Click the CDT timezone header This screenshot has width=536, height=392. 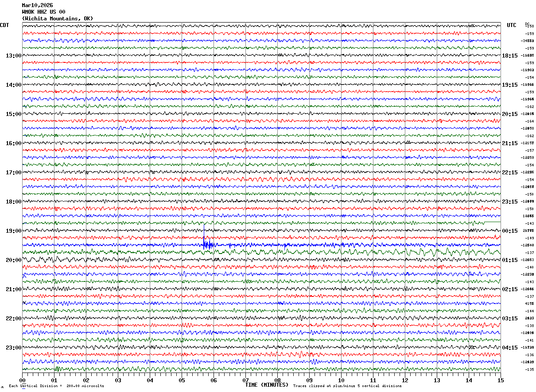click(x=4, y=25)
